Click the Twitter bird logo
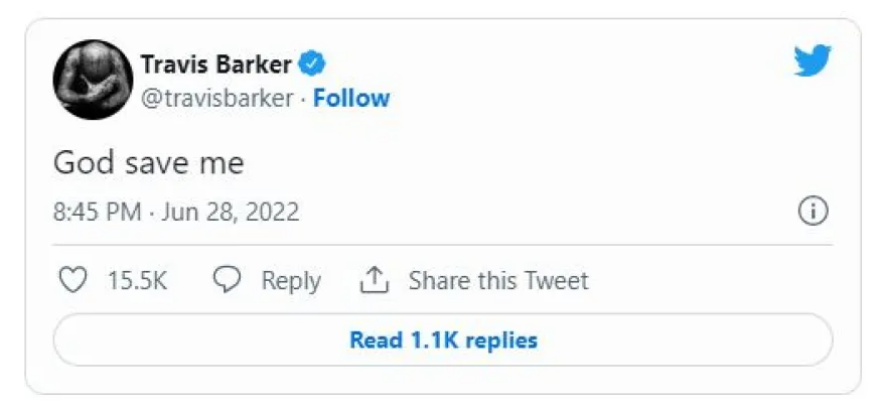Image resolution: width=880 pixels, height=408 pixels. [812, 61]
